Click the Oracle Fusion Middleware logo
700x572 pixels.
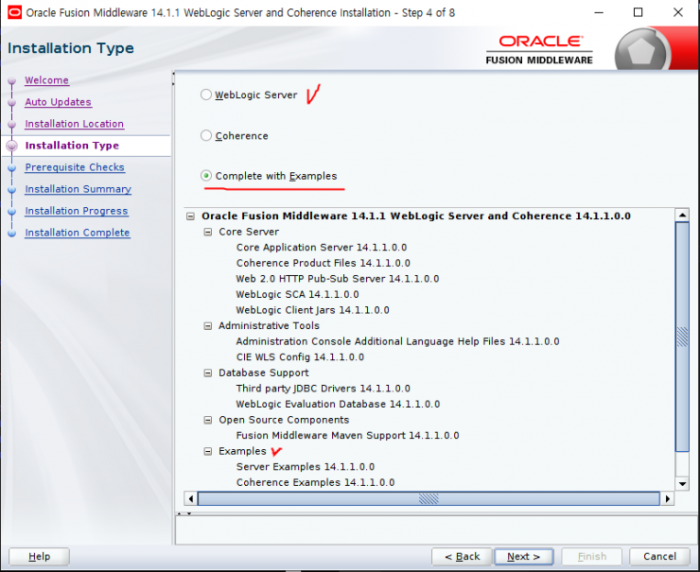coord(539,50)
